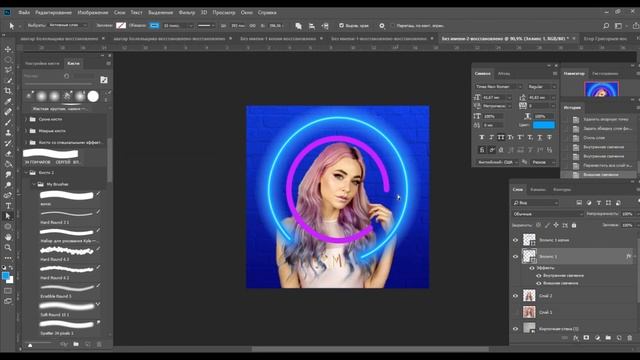Toggle visibility of Слой 2
The image size is (640, 360).
[516, 296]
